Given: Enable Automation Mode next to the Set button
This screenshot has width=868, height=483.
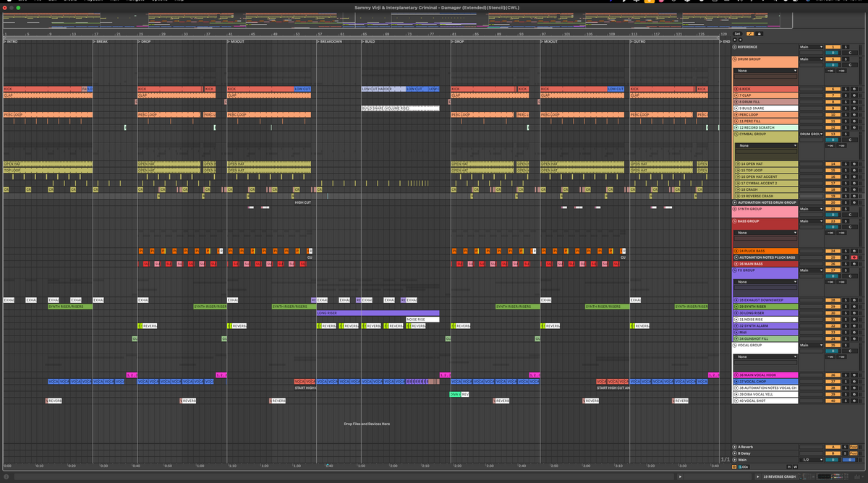Looking at the screenshot, I should [x=751, y=34].
